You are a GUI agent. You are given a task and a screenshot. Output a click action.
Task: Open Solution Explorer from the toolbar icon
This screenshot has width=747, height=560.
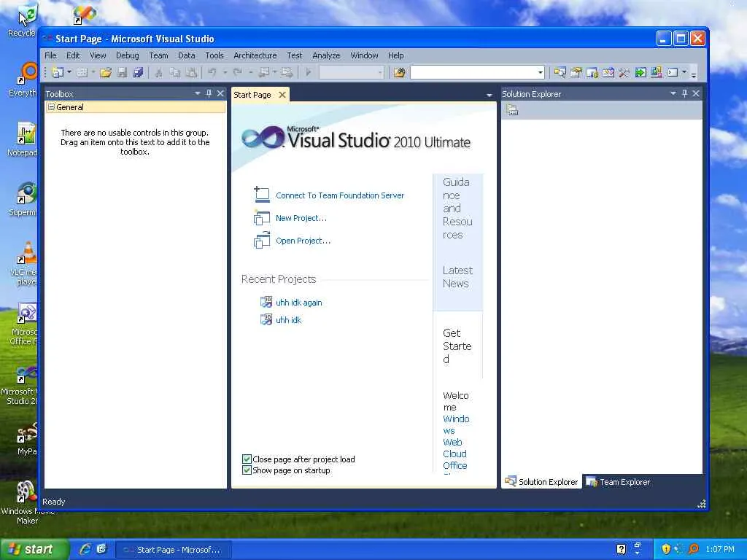[560, 72]
